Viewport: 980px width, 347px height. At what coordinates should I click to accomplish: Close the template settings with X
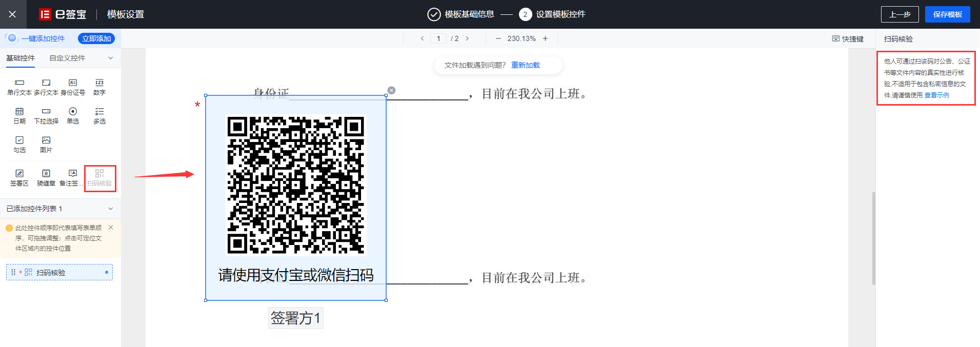(x=13, y=14)
